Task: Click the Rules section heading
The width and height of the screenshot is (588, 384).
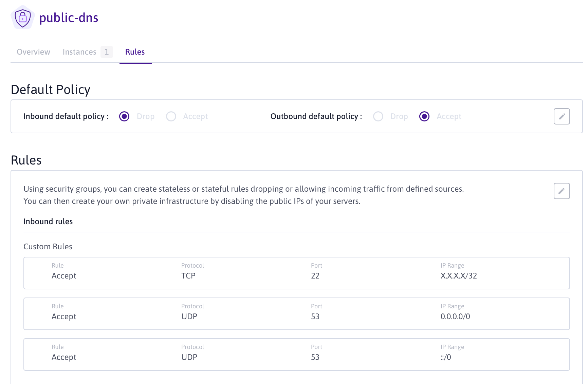Action: pos(26,160)
